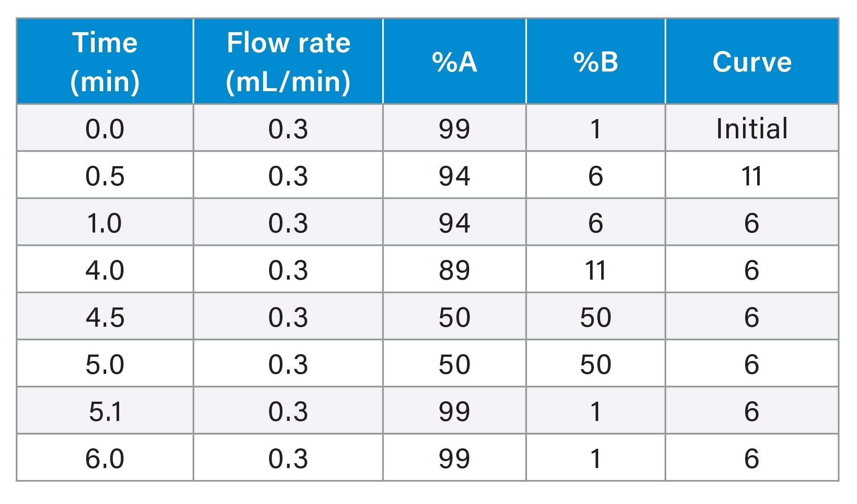
Task: Click the 4.0 time cell
Action: (105, 270)
